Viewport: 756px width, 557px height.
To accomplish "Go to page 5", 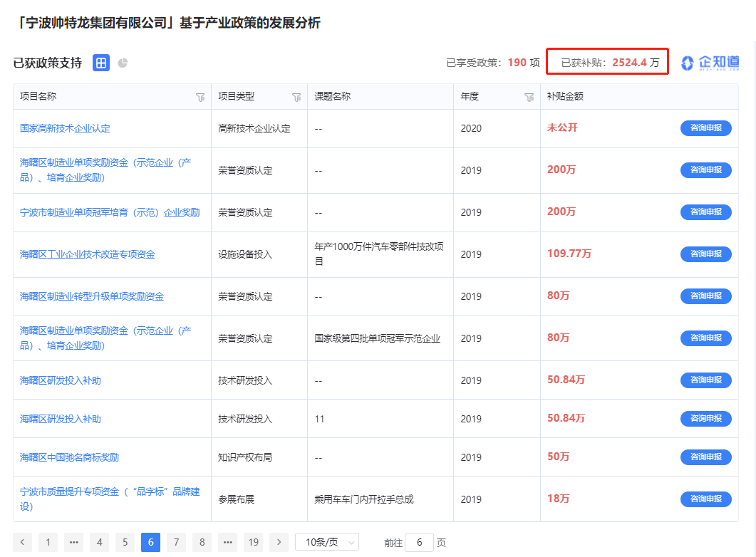I will tap(125, 542).
